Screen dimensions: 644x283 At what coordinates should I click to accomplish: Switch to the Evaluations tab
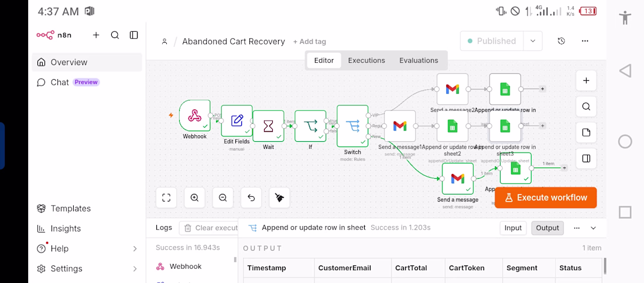coord(419,60)
